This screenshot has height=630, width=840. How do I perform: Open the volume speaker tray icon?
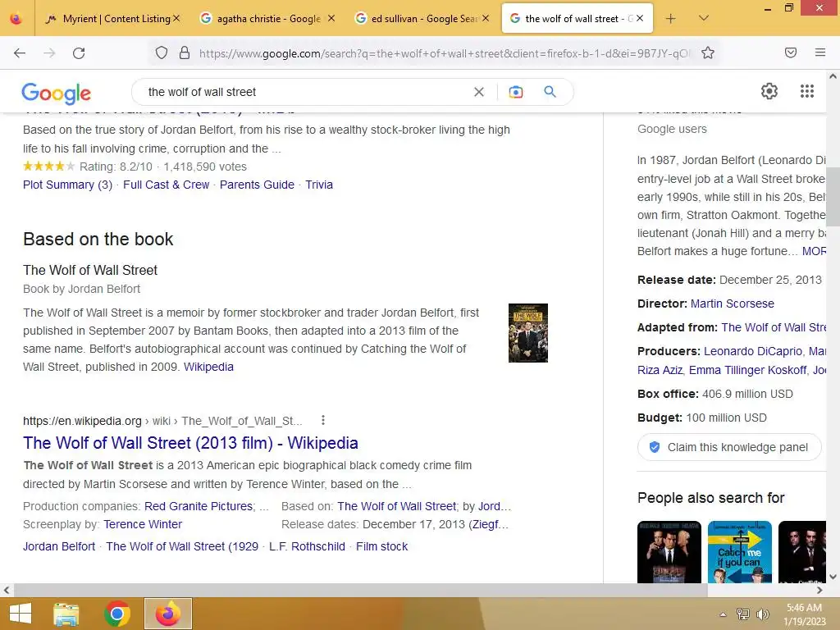pos(762,614)
